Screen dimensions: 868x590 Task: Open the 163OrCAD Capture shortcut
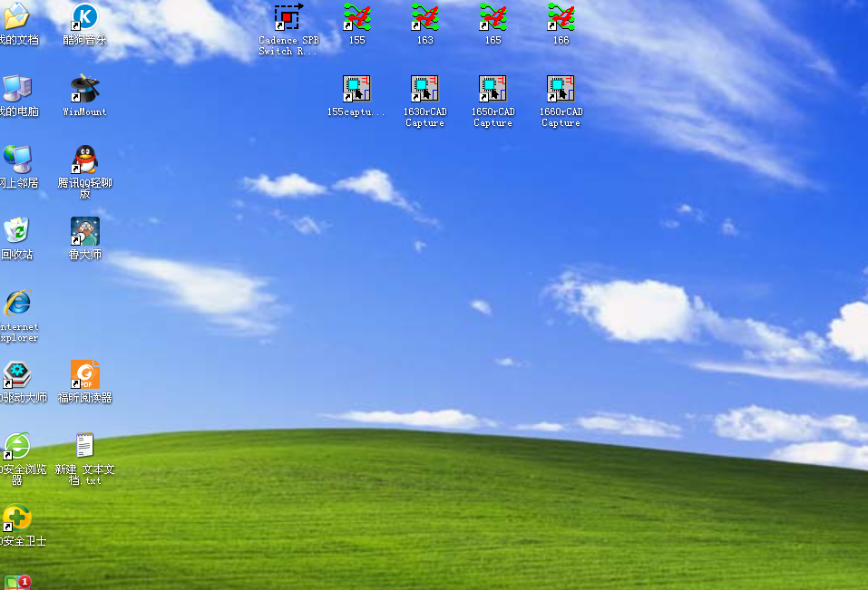pyautogui.click(x=424, y=89)
